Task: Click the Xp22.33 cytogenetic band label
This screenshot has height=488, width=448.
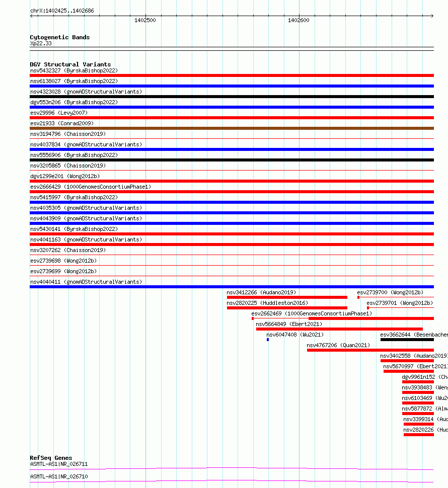Action: pyautogui.click(x=41, y=44)
